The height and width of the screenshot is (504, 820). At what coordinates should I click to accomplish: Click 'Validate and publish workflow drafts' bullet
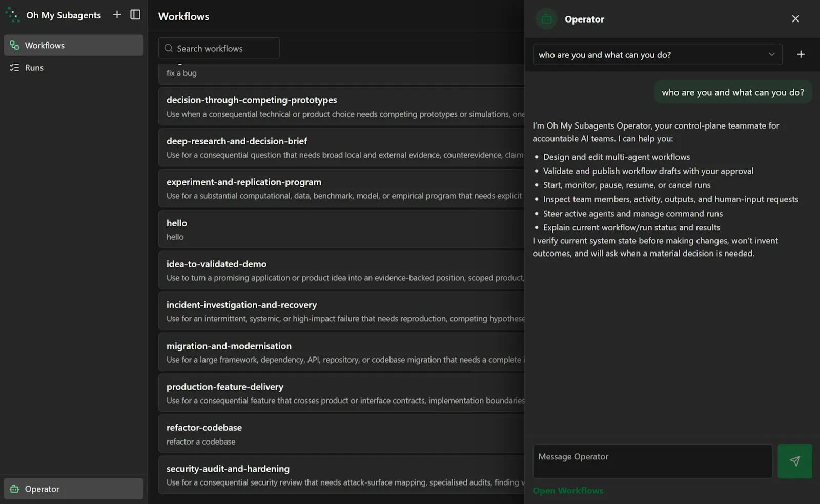(648, 171)
